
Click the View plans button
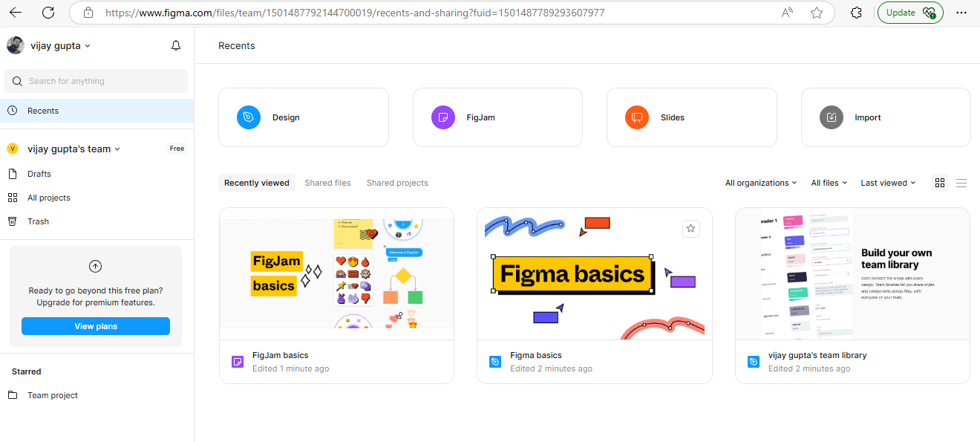tap(96, 326)
